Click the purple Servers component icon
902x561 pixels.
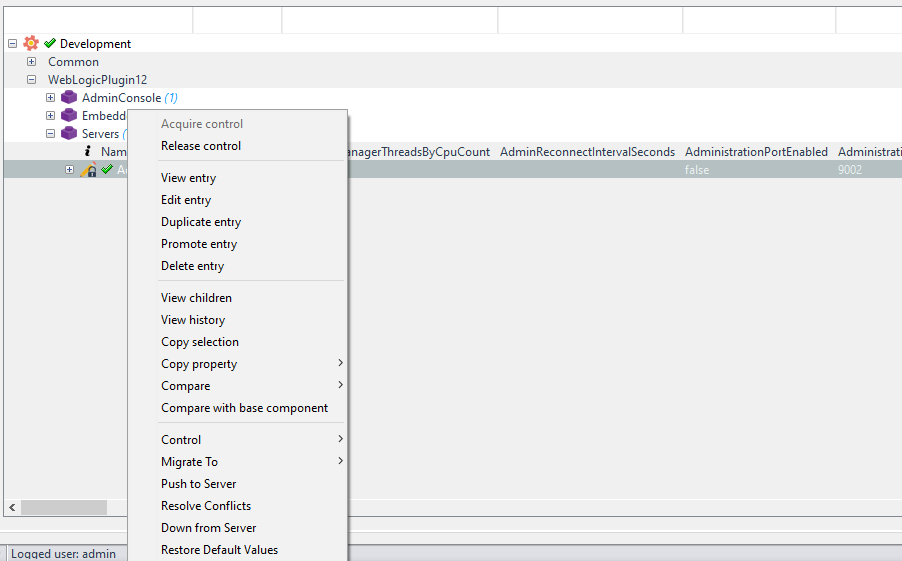pyautogui.click(x=69, y=133)
